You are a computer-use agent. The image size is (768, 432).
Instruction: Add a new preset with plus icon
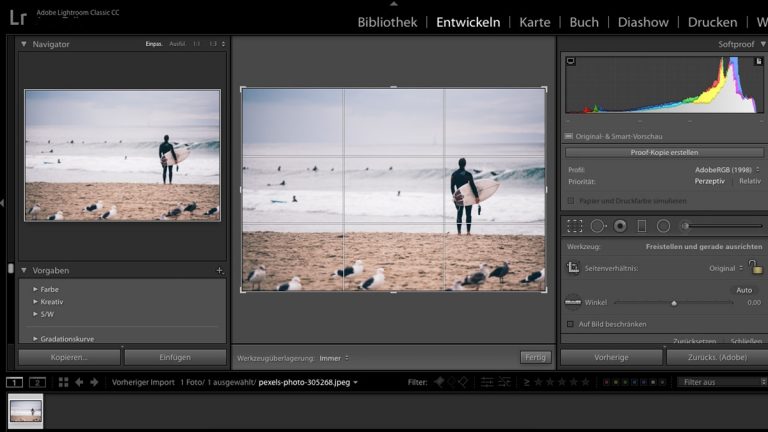[x=219, y=271]
